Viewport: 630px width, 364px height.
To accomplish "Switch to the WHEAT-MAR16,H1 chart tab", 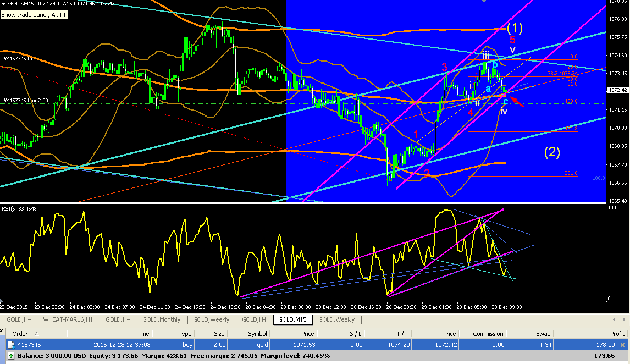I will [x=68, y=319].
